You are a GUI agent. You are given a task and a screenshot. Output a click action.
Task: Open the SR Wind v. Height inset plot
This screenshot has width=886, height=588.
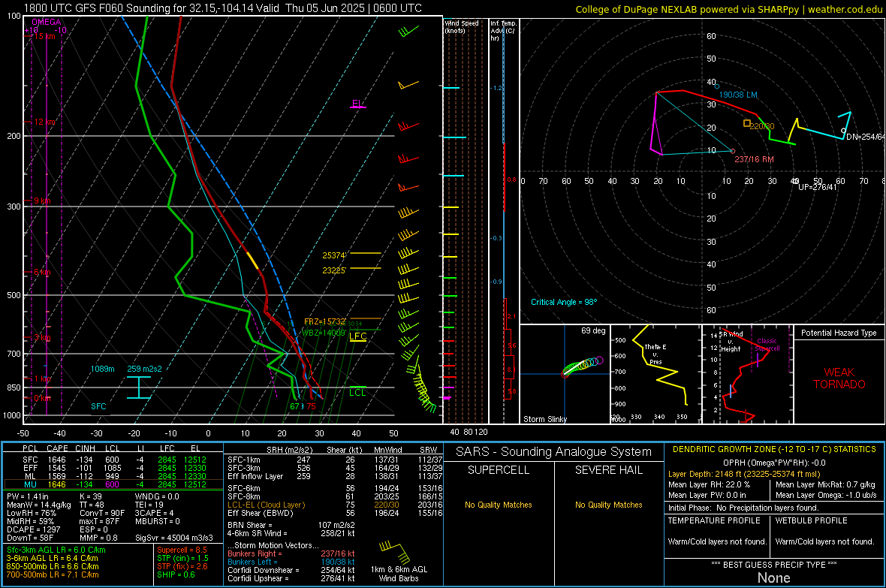click(x=747, y=374)
